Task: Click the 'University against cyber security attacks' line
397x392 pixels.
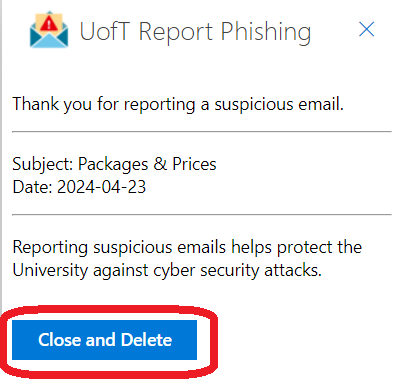Action: (167, 270)
